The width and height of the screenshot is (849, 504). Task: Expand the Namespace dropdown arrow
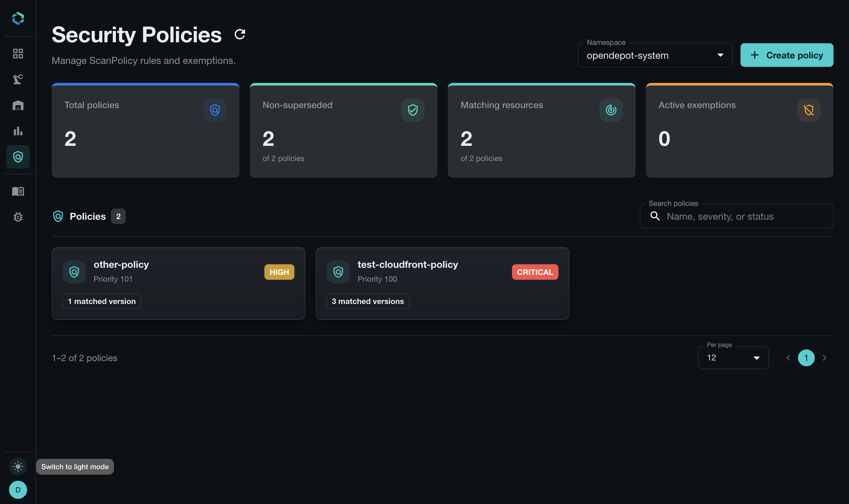(720, 55)
